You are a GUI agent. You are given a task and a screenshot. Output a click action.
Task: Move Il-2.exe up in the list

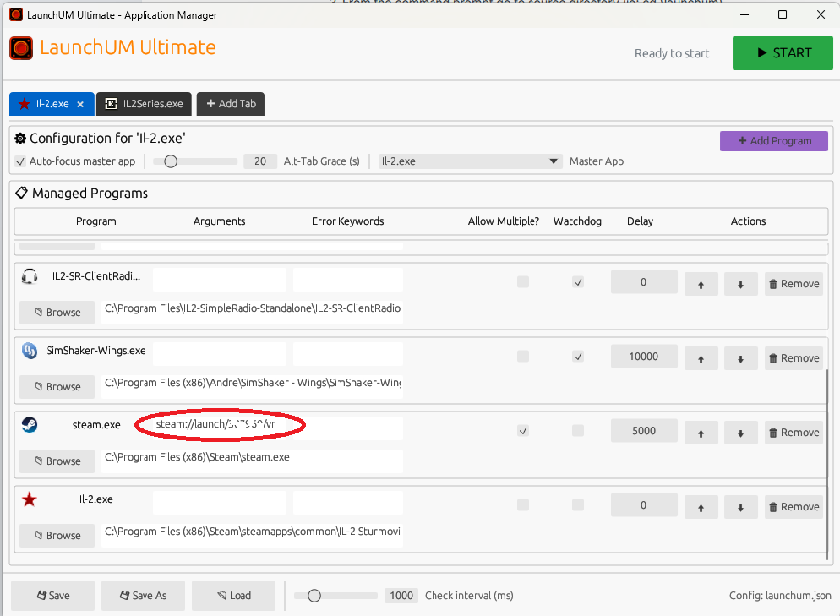(701, 507)
